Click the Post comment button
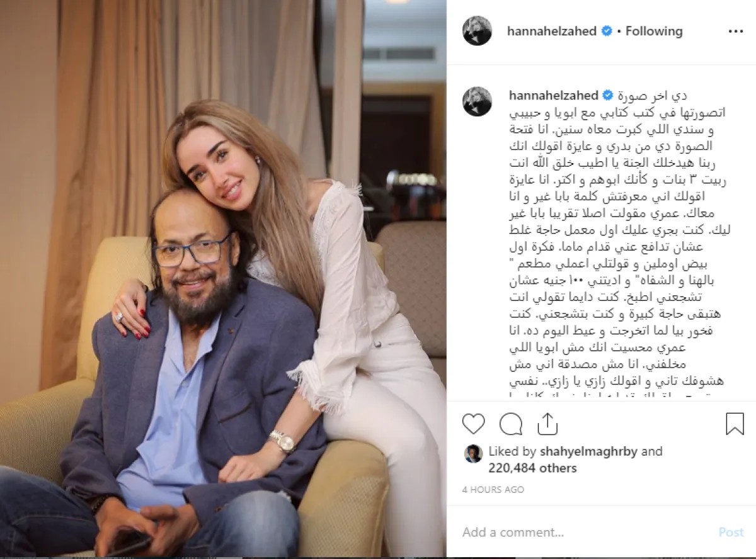Screen dimensions: 756x559 click(731, 532)
